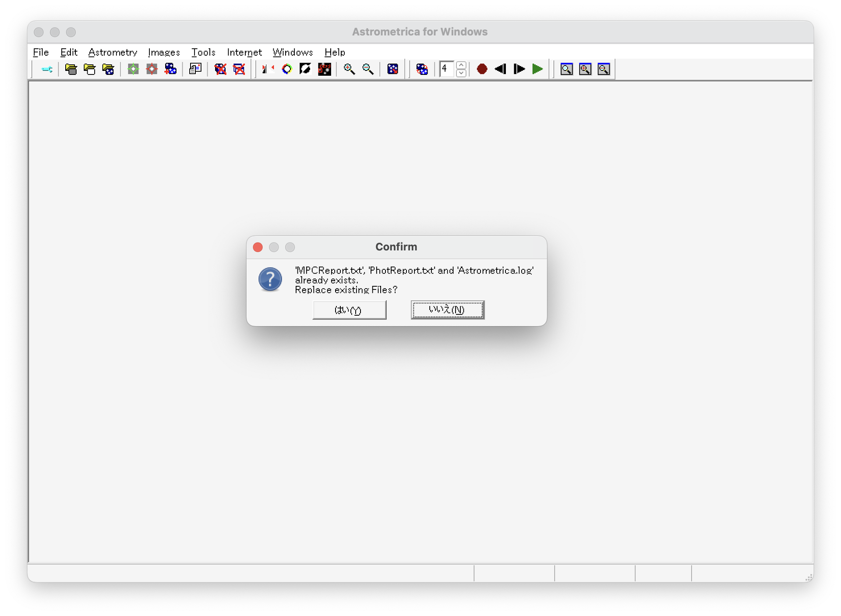
Task: Open the Images menu
Action: coord(164,52)
